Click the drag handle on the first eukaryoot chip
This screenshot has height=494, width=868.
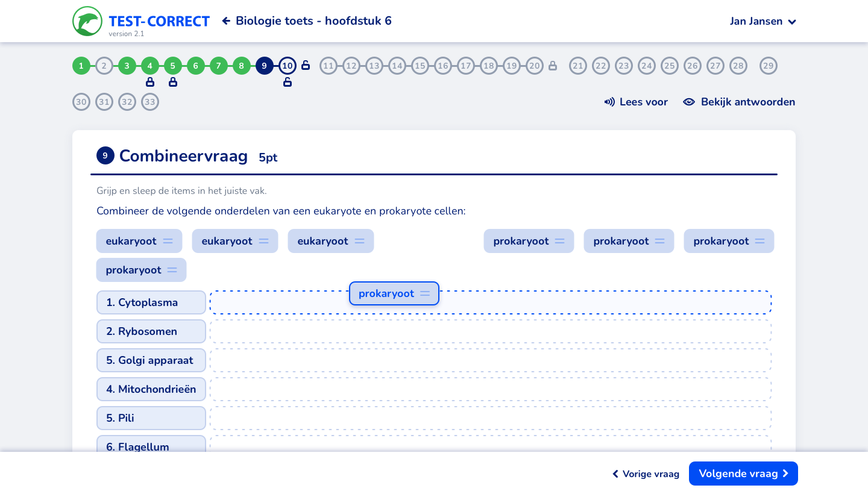[x=168, y=241]
